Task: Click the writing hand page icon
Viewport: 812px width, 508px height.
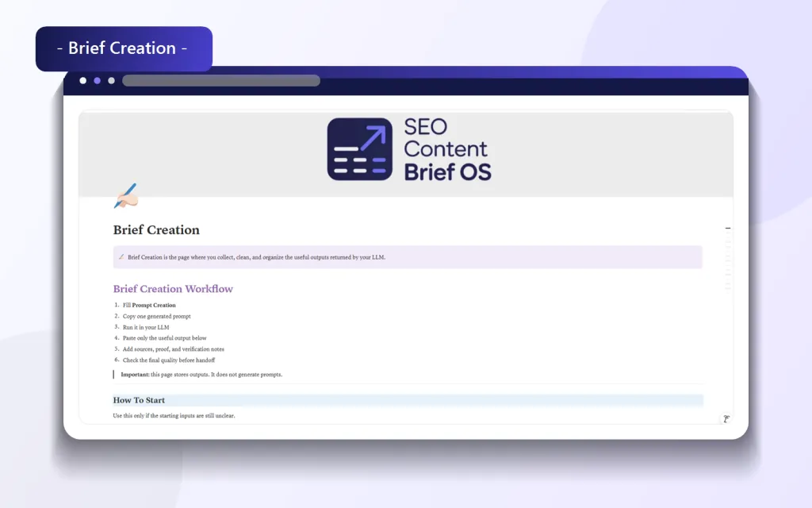Action: (126, 196)
